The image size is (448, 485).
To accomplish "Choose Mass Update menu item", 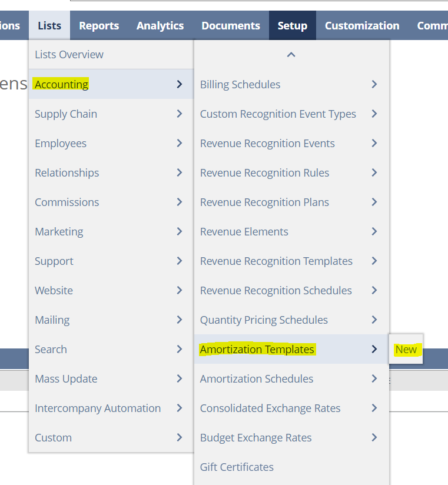I will pos(66,378).
